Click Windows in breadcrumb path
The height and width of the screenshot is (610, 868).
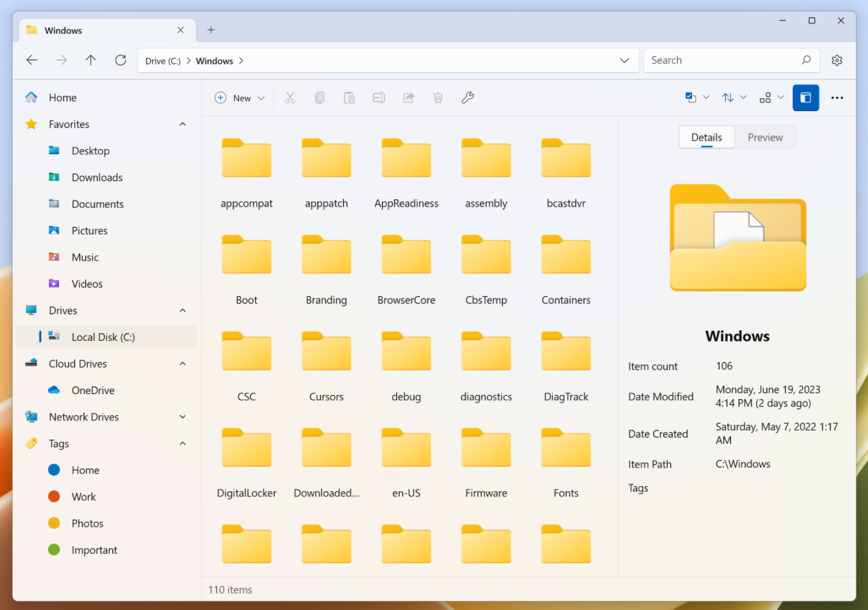pyautogui.click(x=214, y=61)
